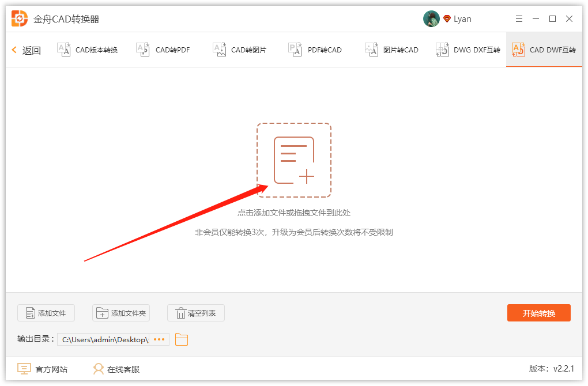Open the DWG DXF互转 feature icon
This screenshot has height=386, width=588.
pyautogui.click(x=442, y=50)
